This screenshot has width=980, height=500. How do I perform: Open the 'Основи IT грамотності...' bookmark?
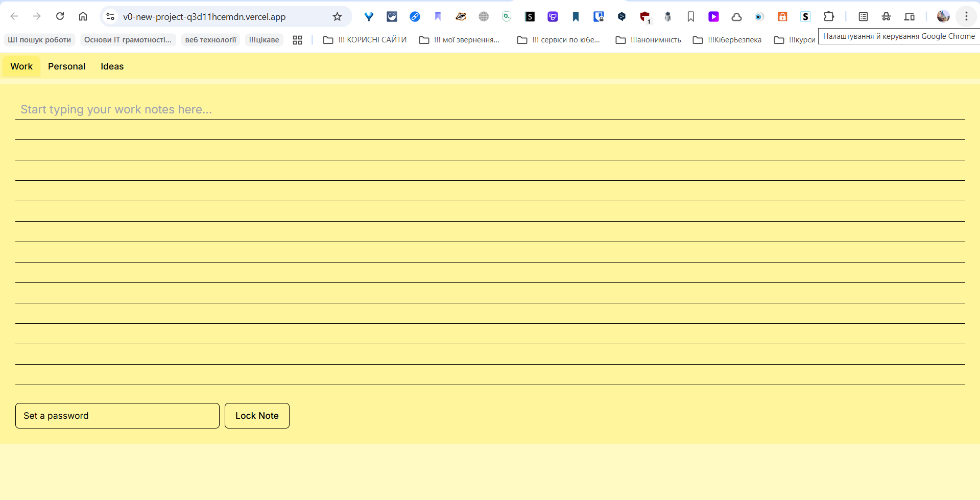pos(128,40)
